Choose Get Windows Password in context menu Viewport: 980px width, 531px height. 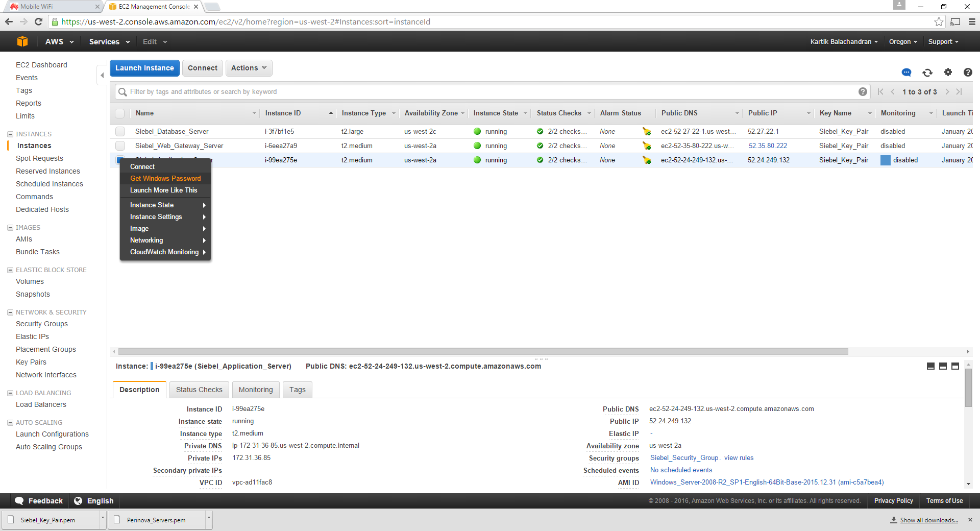(x=165, y=178)
